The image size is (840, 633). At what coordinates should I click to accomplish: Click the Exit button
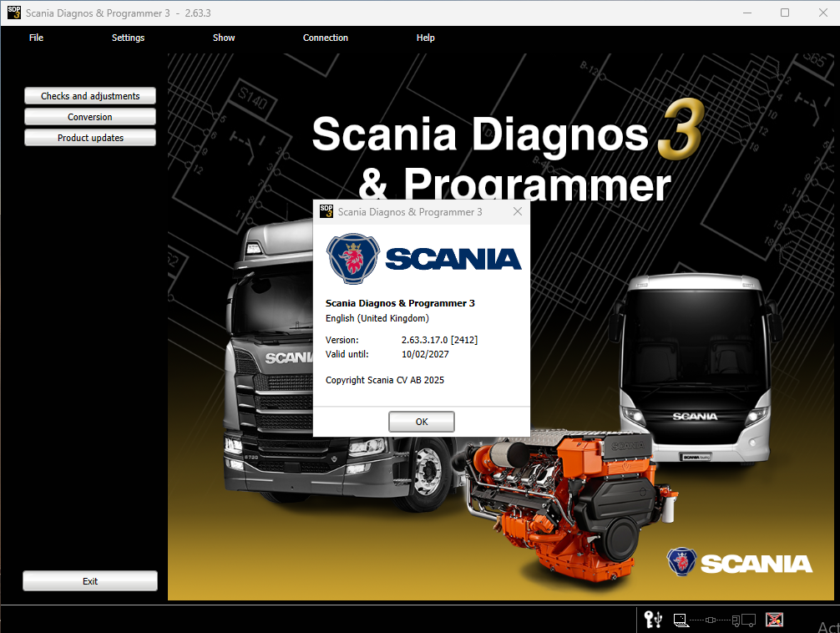click(x=90, y=581)
